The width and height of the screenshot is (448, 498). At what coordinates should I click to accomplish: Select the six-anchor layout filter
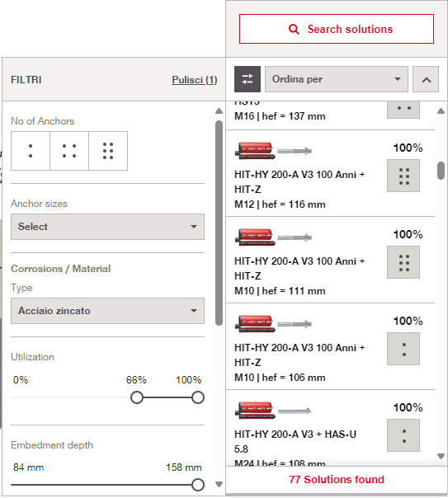coord(108,151)
